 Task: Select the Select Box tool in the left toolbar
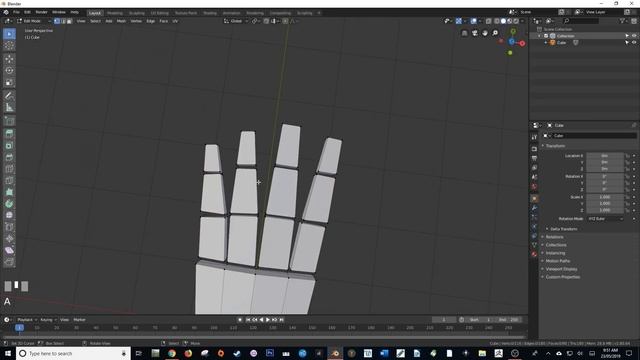coord(9,34)
